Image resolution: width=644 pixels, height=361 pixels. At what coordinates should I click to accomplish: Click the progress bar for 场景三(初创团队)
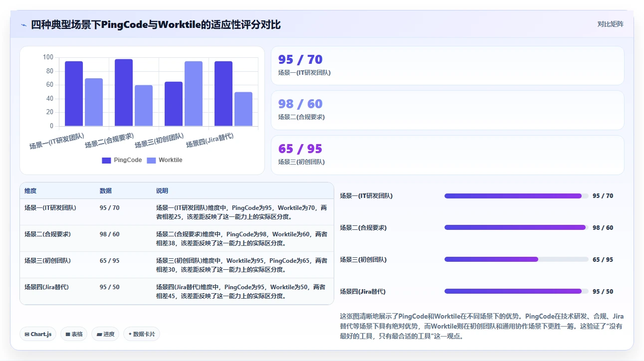516,260
